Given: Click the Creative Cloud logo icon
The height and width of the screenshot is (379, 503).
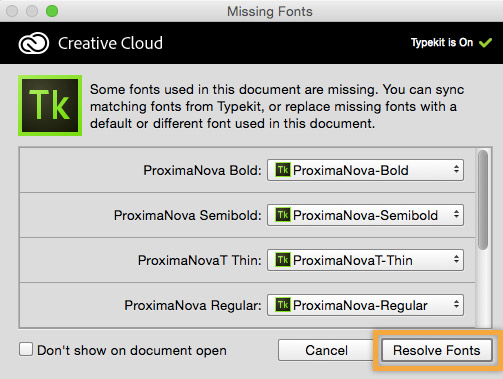Looking at the screenshot, I should (34, 43).
